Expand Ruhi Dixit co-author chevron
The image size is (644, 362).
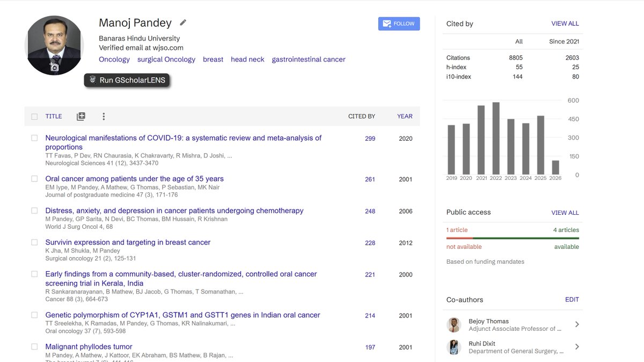(x=577, y=347)
